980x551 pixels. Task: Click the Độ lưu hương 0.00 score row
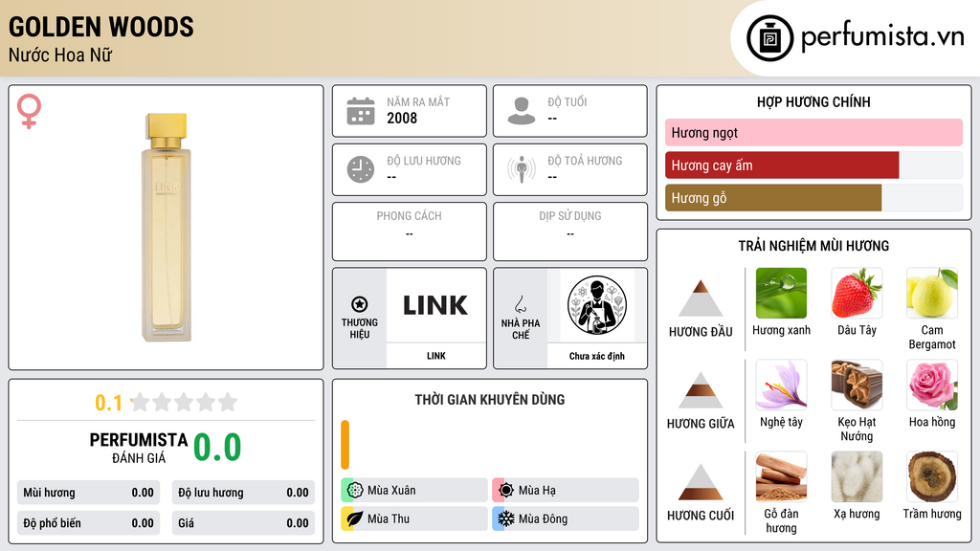(243, 493)
